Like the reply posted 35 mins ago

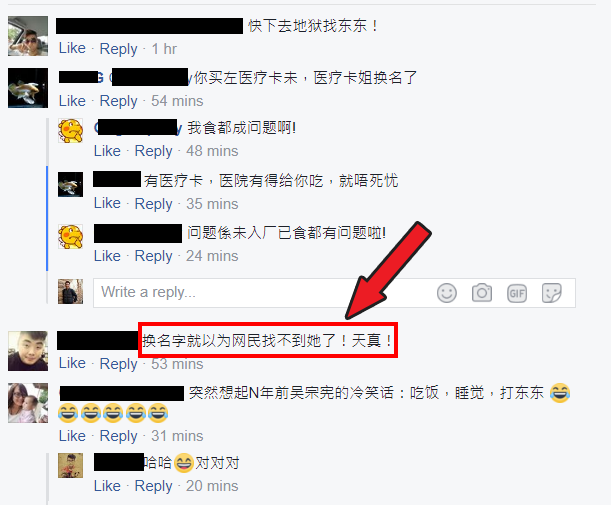click(x=107, y=203)
